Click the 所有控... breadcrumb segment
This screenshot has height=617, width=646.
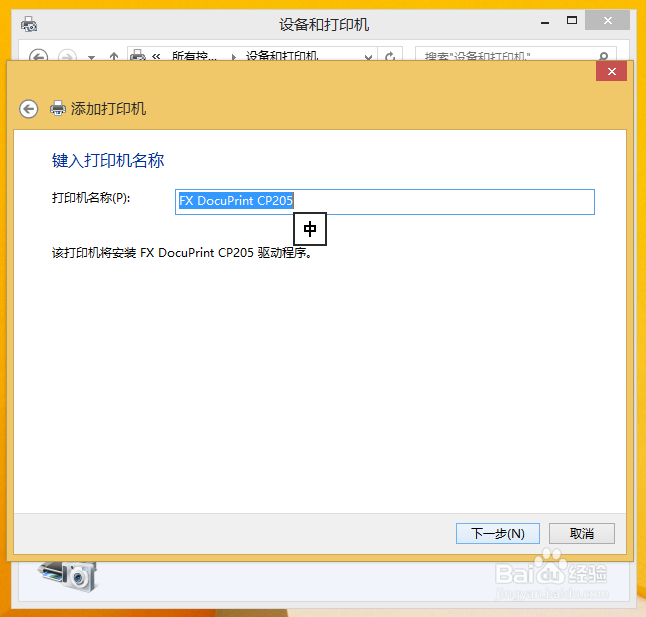click(x=194, y=56)
